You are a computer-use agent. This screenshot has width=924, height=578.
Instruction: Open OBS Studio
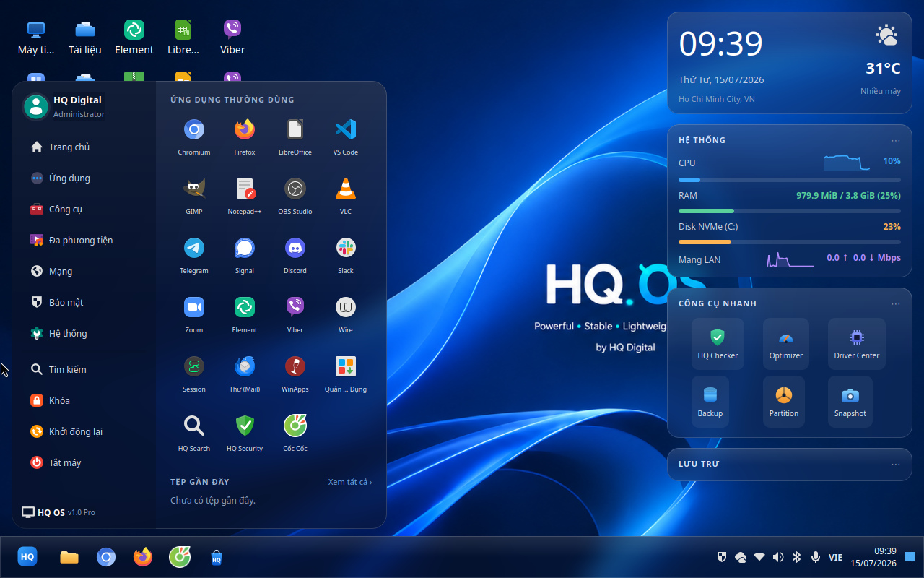tap(295, 197)
